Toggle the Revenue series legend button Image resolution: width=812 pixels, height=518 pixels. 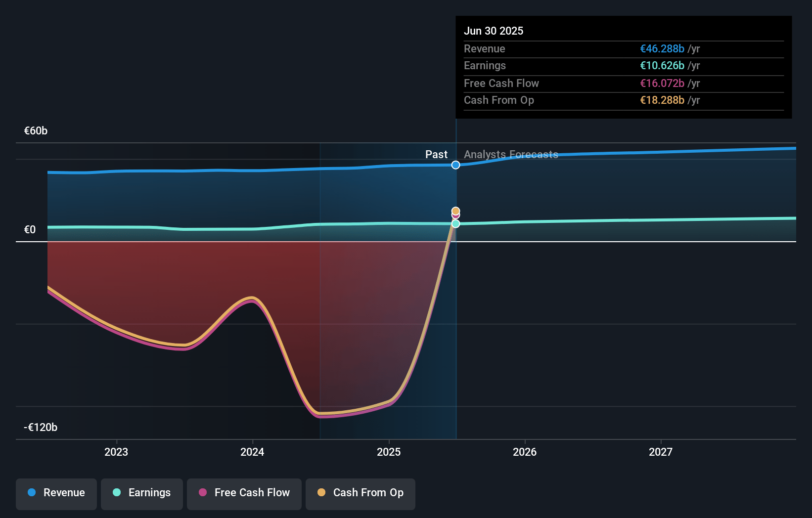(56, 494)
